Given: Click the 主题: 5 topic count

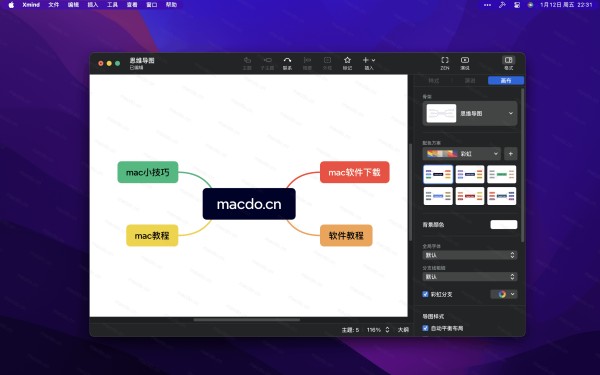Looking at the screenshot, I should (350, 329).
